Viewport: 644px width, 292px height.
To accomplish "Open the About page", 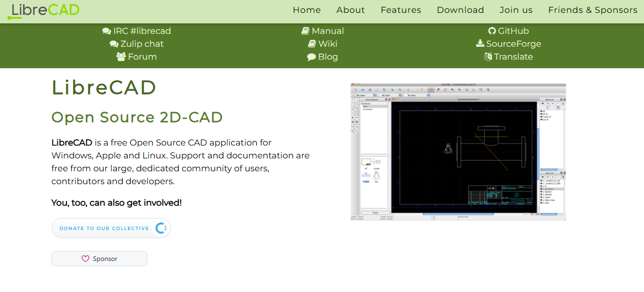I will click(350, 10).
